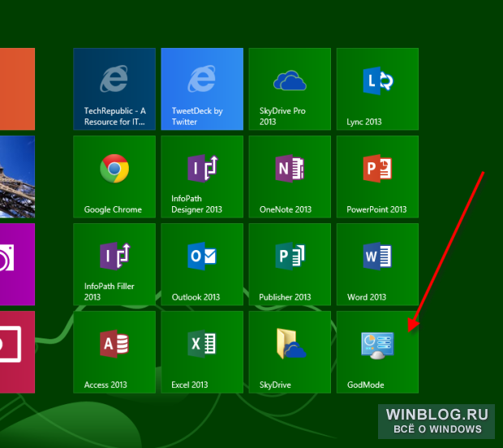This screenshot has height=448, width=503.
Task: Open the TweetDeck by Twitter tile
Action: [x=202, y=89]
